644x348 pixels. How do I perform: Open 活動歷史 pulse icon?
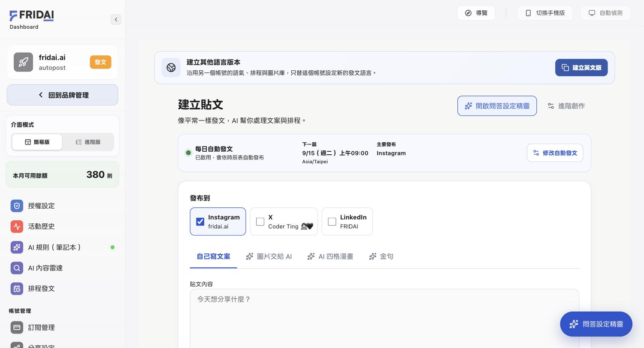coord(17,226)
